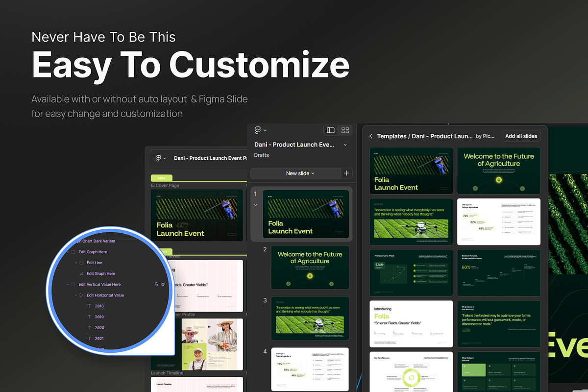The height and width of the screenshot is (392, 588).
Task: Add a new slide with plus icon
Action: pos(346,173)
